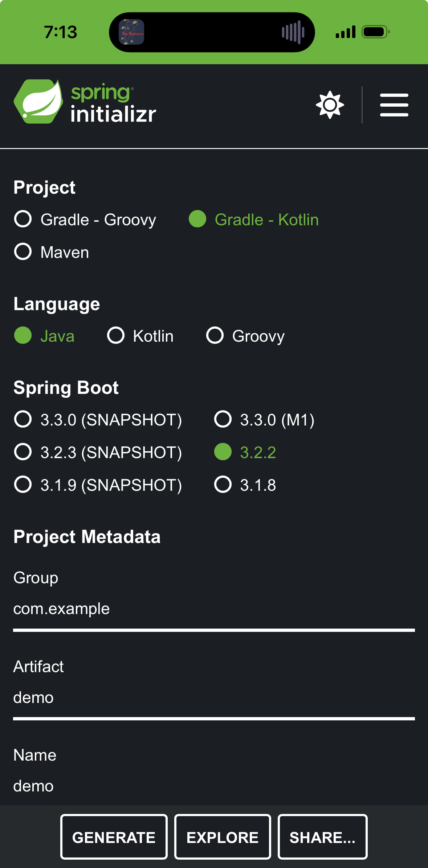Click the EXPLORE button

(223, 837)
